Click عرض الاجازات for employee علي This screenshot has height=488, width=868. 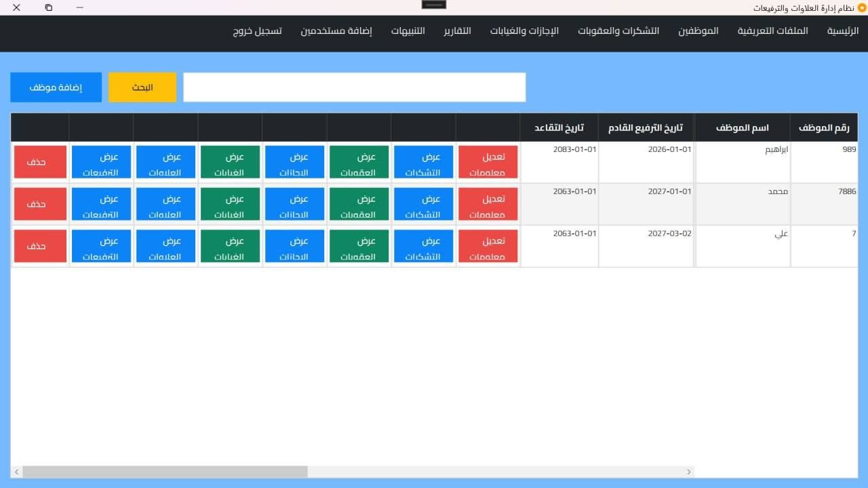pos(295,246)
